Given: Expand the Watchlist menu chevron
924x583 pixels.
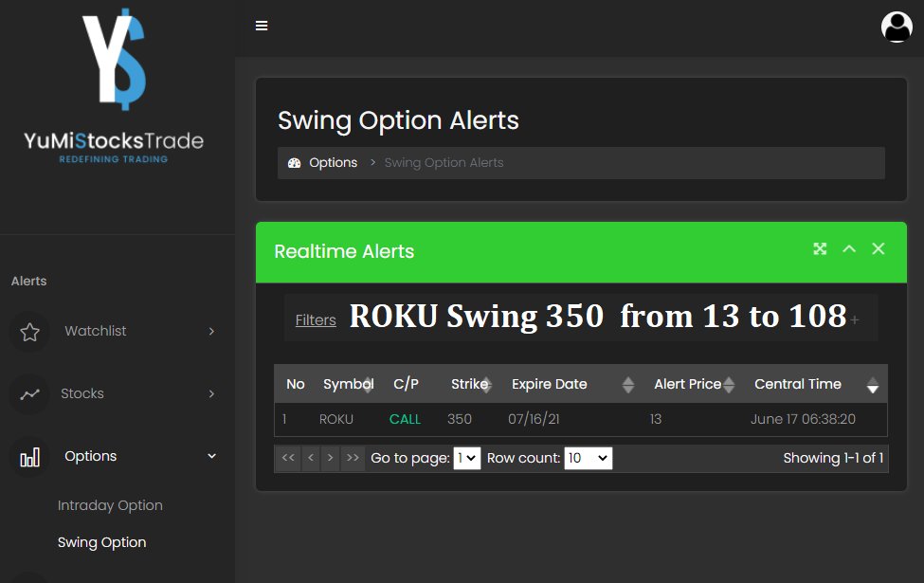Looking at the screenshot, I should (x=211, y=331).
